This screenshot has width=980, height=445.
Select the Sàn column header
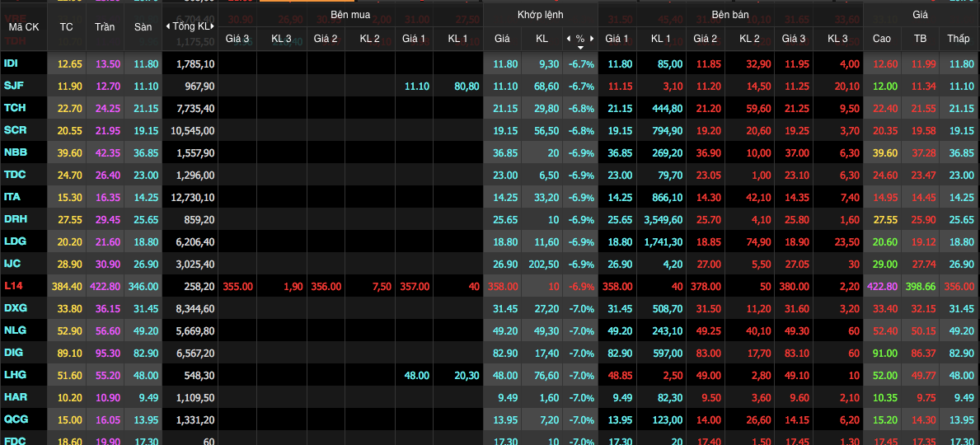pos(143,26)
